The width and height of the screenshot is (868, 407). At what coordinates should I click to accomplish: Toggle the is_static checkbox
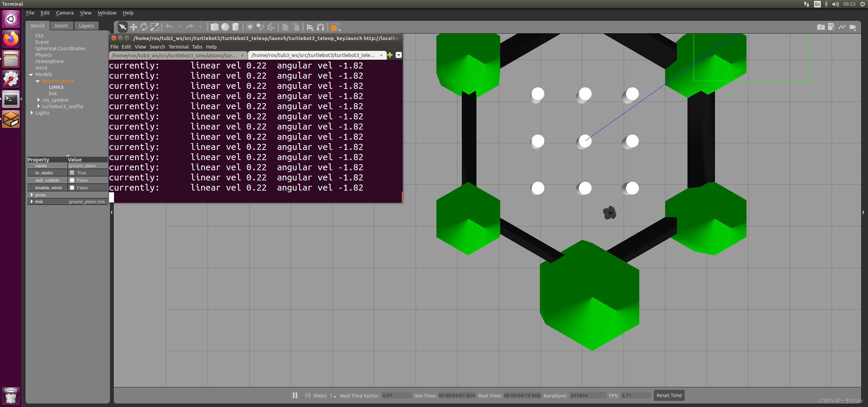(72, 173)
